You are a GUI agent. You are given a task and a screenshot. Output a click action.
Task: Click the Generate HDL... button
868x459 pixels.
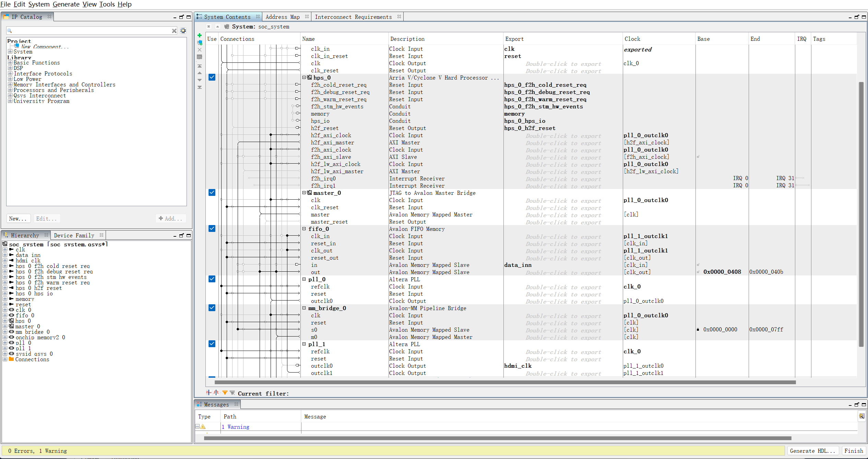812,451
